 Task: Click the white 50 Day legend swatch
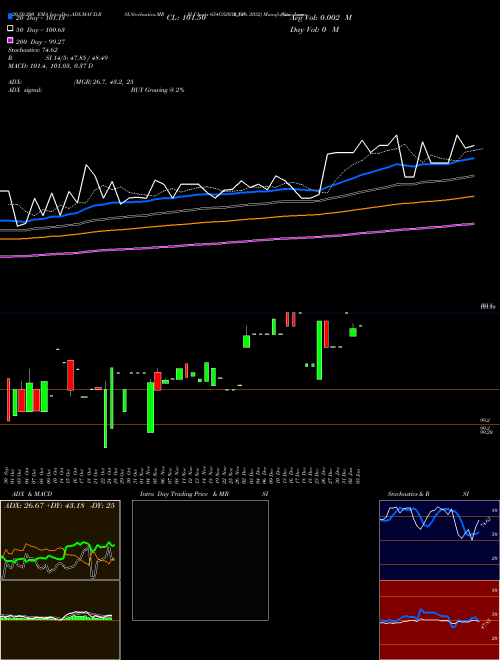click(x=10, y=29)
